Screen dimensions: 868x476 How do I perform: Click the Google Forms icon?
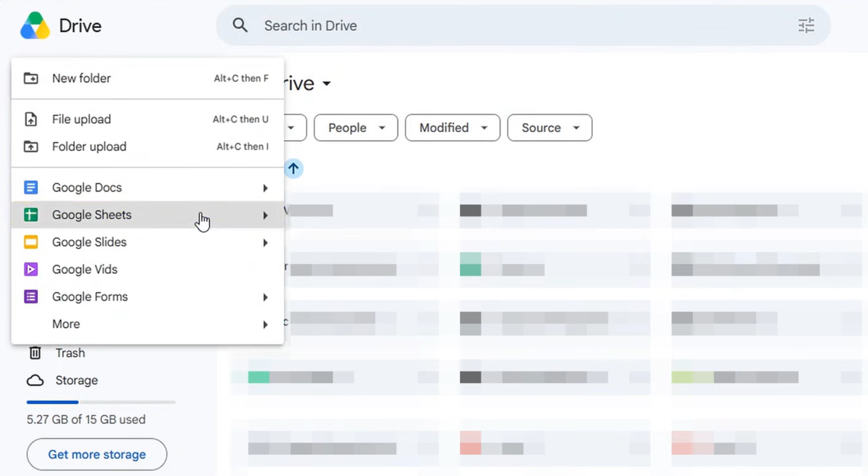tap(30, 296)
